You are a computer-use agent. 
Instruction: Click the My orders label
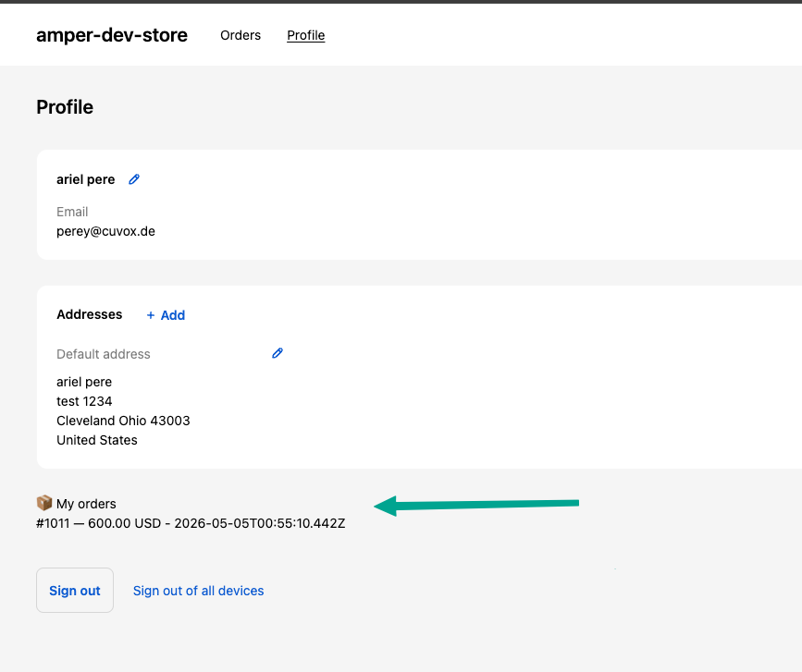point(86,504)
